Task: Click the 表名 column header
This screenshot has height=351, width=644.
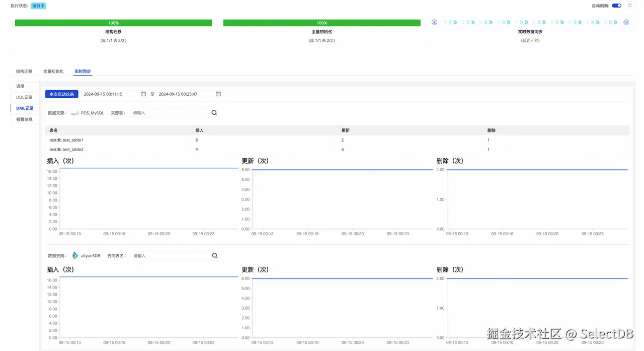Action: click(54, 130)
